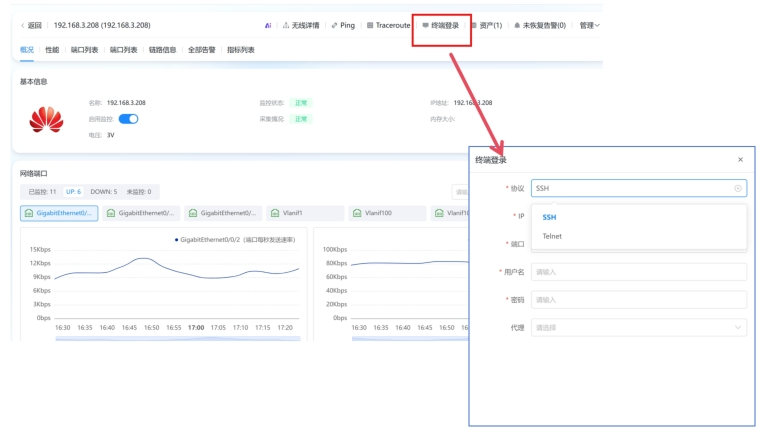Viewport: 760px width, 436px height.
Task: Launch Traceroute from the toolbar
Action: point(389,25)
